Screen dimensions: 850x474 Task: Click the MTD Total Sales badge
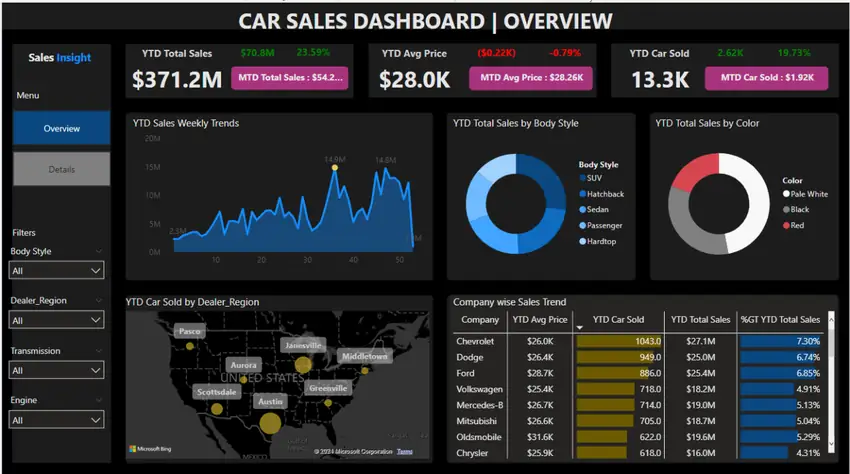coord(290,78)
